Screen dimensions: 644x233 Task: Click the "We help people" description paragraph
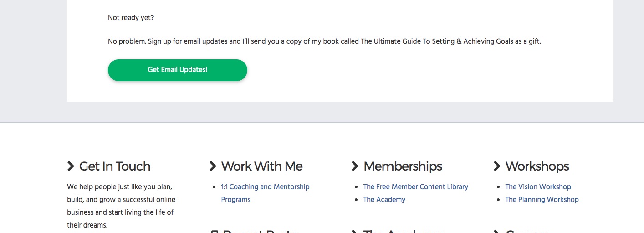tap(121, 206)
